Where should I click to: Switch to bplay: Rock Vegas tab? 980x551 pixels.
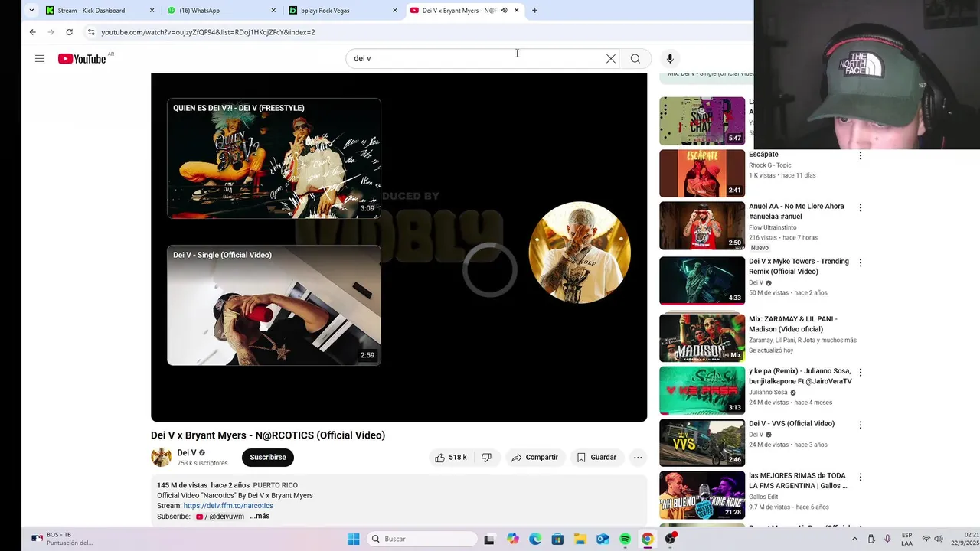coord(343,11)
